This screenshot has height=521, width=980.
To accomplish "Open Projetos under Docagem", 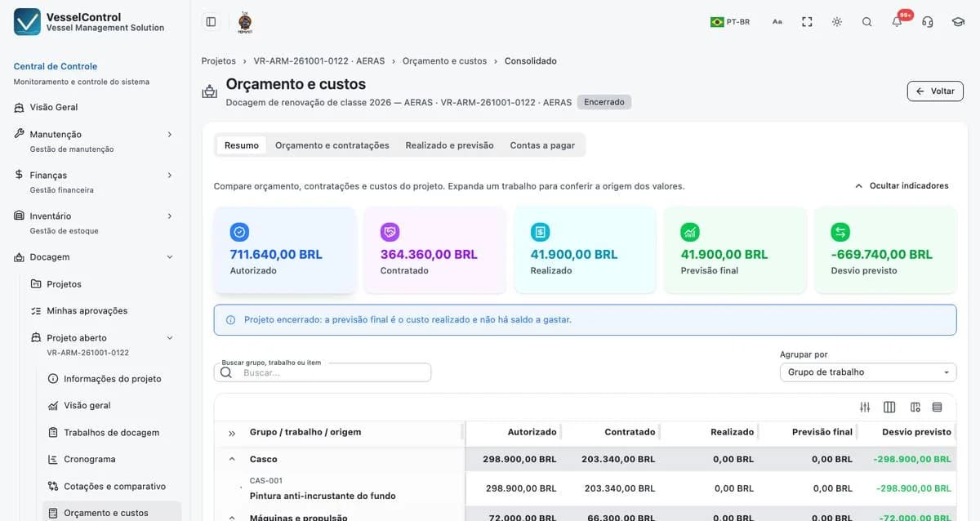I will coord(64,284).
